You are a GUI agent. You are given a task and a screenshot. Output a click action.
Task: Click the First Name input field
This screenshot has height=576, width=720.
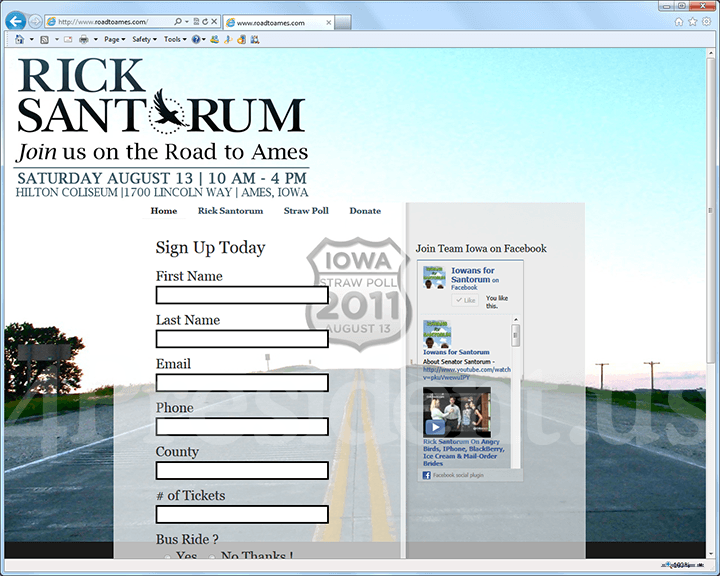pyautogui.click(x=242, y=295)
